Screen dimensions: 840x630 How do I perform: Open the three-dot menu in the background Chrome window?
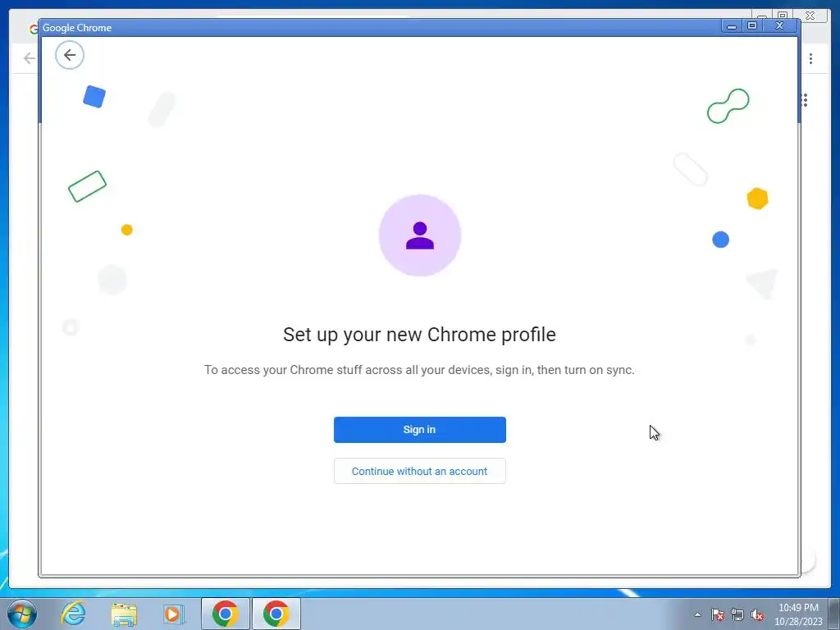810,58
